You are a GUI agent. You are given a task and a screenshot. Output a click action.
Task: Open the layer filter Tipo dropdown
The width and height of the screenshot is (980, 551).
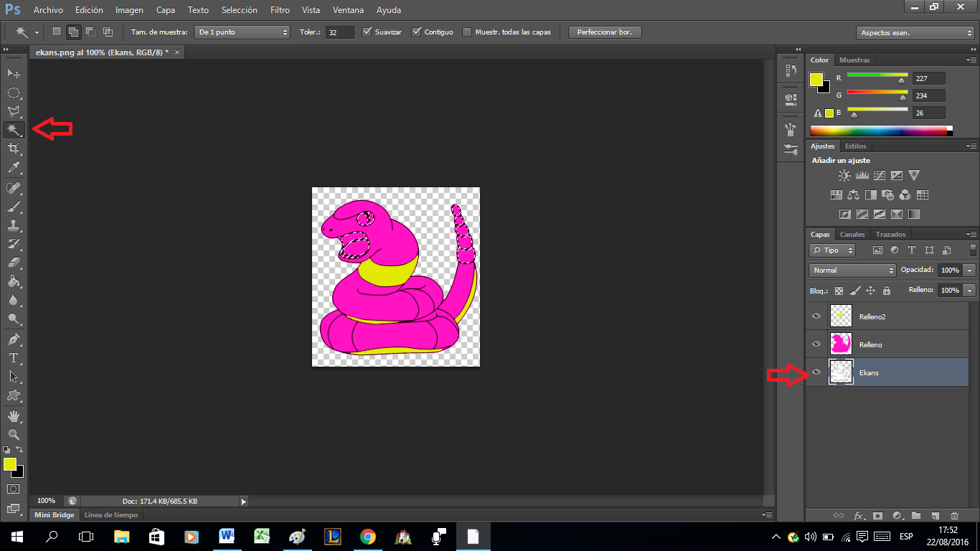coord(832,250)
